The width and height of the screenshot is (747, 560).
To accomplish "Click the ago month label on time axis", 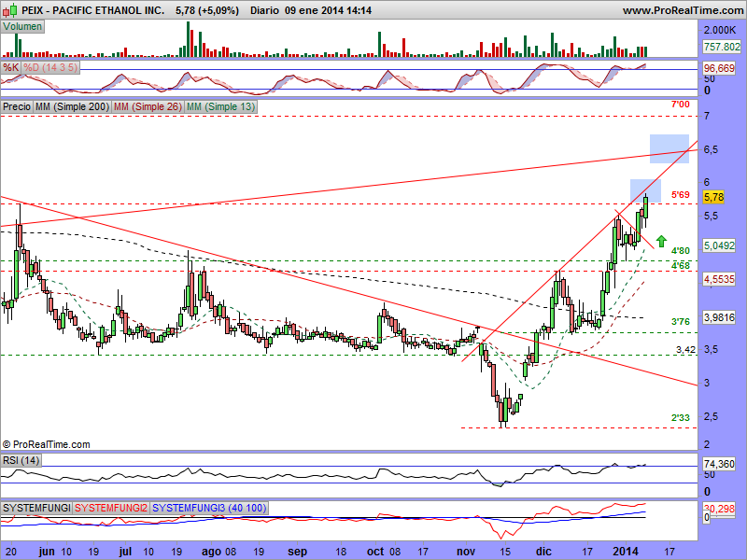I will tap(212, 552).
